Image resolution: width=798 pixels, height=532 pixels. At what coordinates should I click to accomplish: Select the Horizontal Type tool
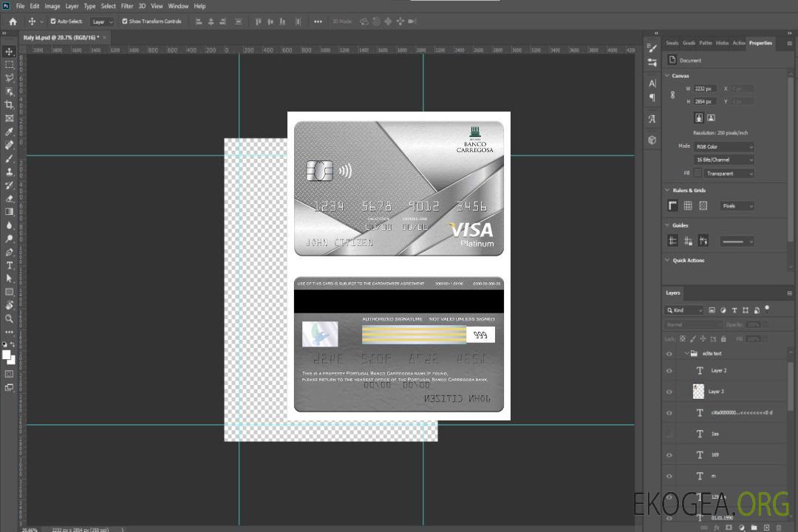coord(9,265)
